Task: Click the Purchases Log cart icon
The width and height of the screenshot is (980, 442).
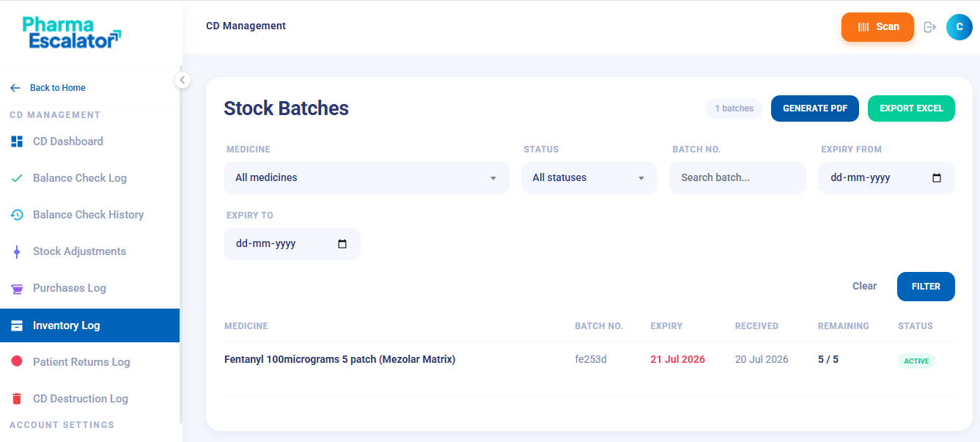Action: (x=17, y=289)
